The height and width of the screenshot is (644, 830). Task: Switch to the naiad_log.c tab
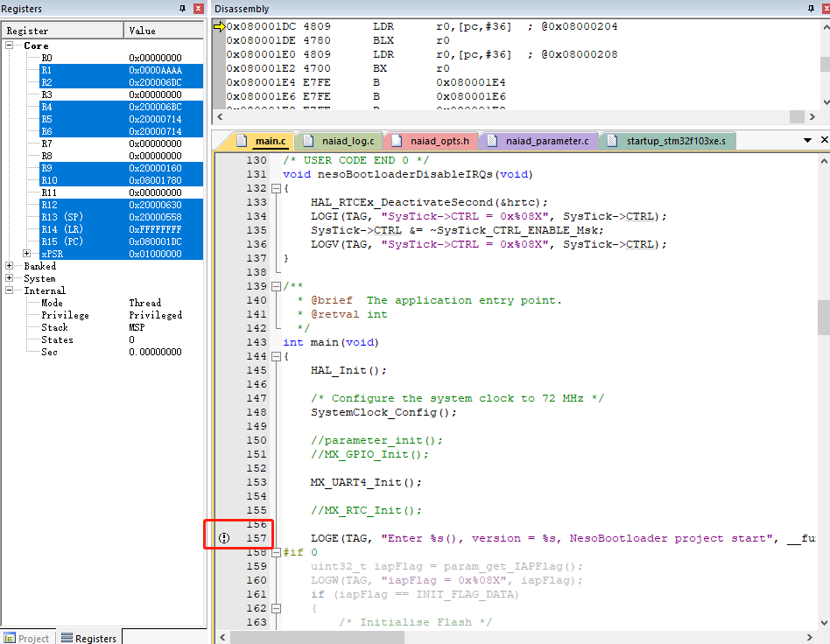341,141
